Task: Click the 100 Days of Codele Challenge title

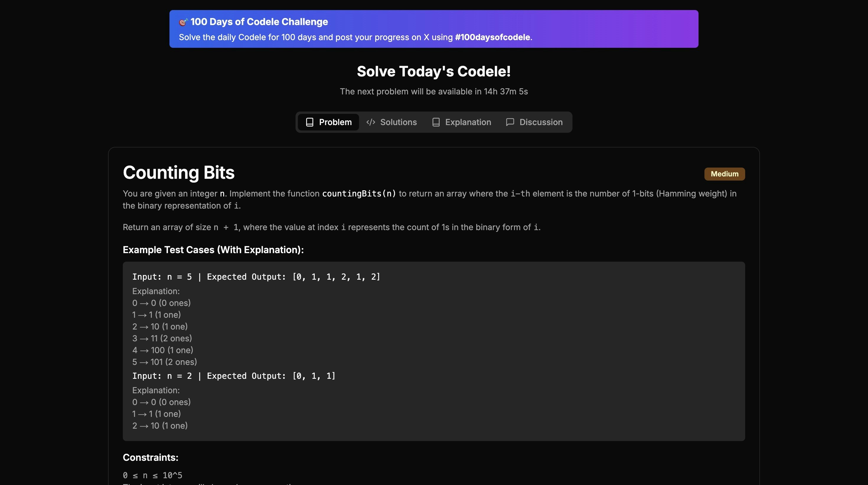Action: 259,22
